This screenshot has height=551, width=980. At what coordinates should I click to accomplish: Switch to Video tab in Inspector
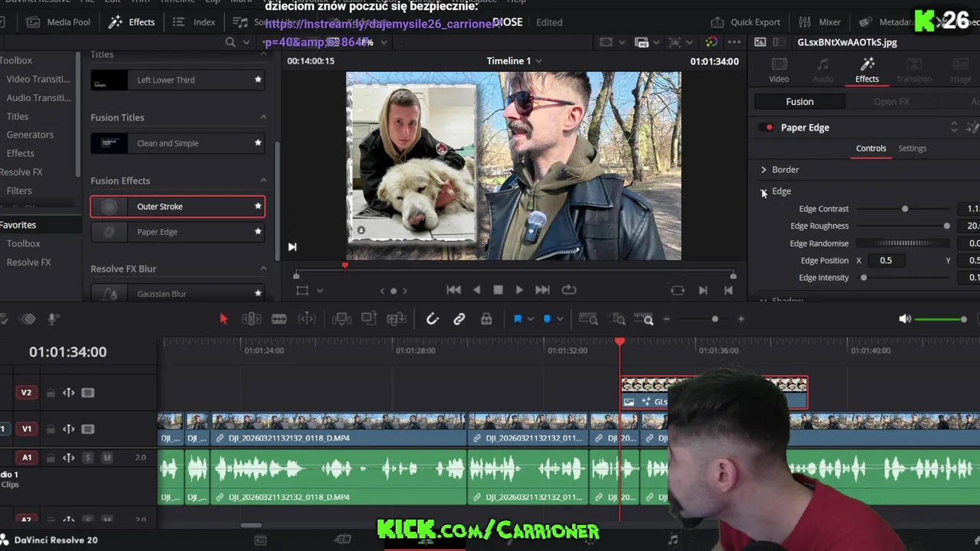point(779,70)
